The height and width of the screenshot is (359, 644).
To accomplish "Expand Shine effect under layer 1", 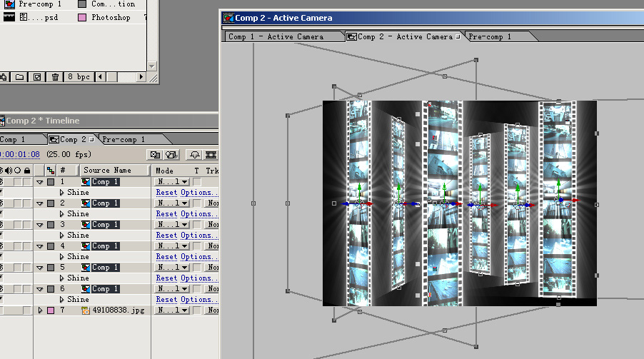I will pyautogui.click(x=61, y=192).
